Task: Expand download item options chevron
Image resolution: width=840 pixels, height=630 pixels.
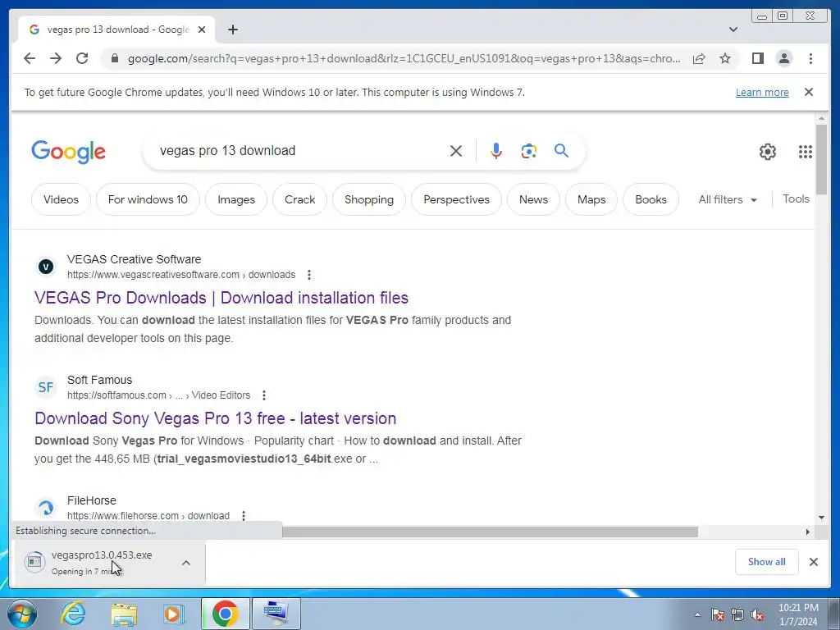Action: pyautogui.click(x=186, y=563)
